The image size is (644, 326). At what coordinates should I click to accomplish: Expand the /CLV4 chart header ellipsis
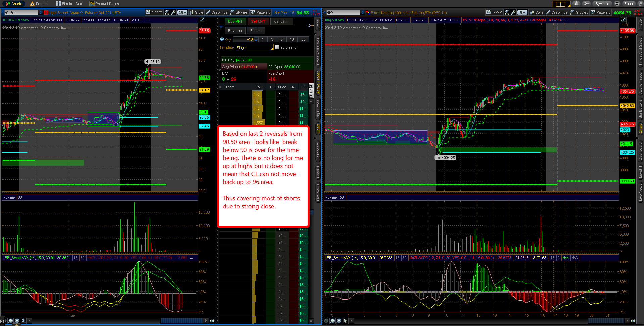point(147,20)
